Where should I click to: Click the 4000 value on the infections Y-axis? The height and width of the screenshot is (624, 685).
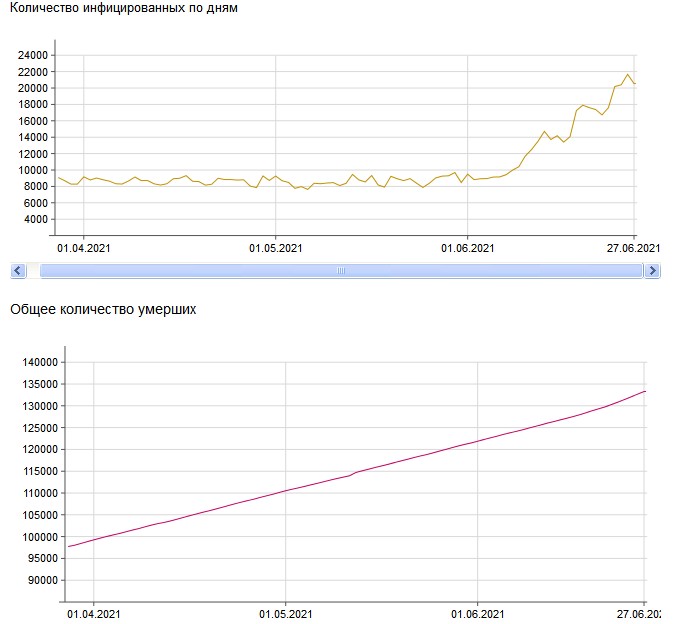pyautogui.click(x=37, y=220)
